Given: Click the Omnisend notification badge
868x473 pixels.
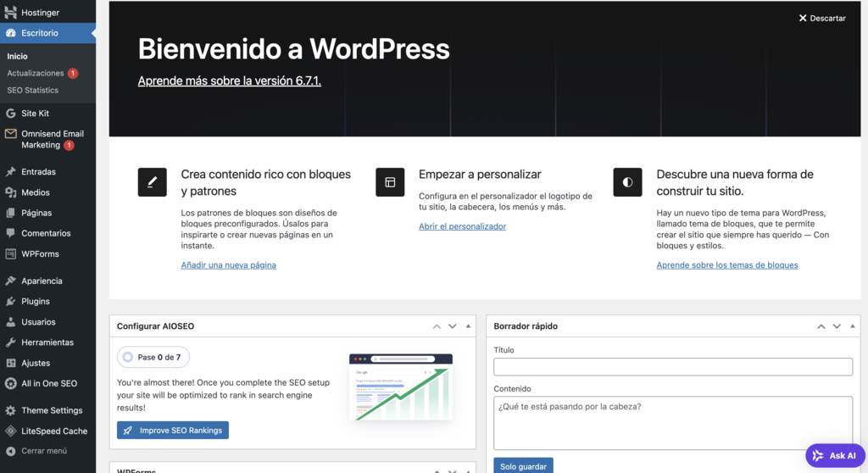Looking at the screenshot, I should [69, 145].
